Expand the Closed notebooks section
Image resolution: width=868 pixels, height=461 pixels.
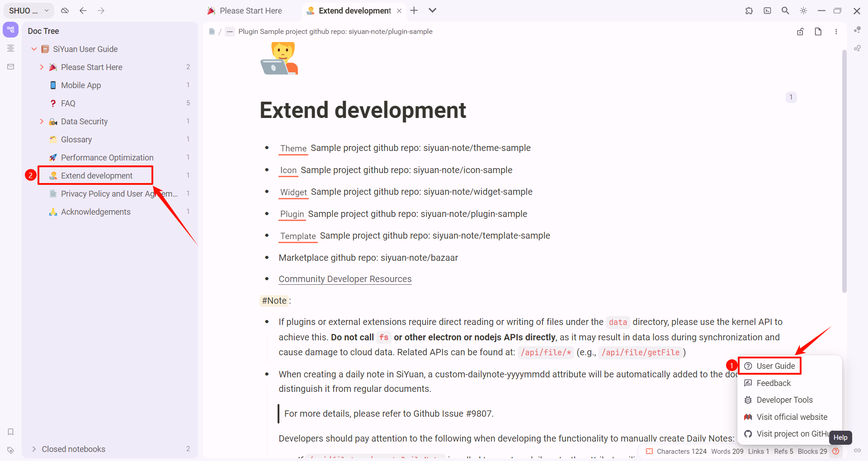click(34, 449)
